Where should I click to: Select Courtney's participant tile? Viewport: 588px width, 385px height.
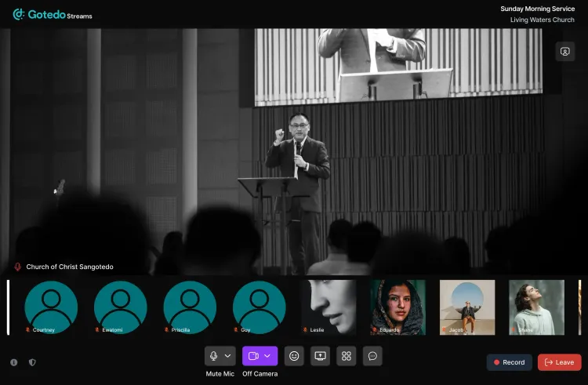click(x=51, y=307)
